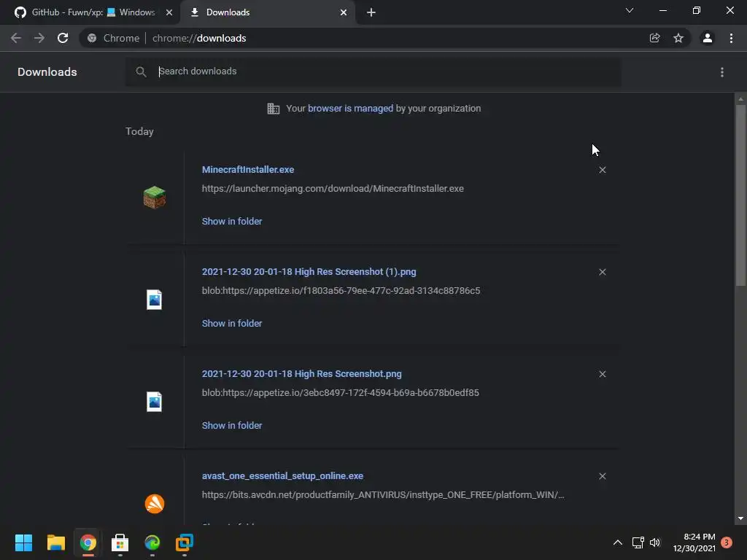Open the VirtualBox-style taskbar app icon
Screen dimensions: 747x560
pyautogui.click(x=185, y=542)
